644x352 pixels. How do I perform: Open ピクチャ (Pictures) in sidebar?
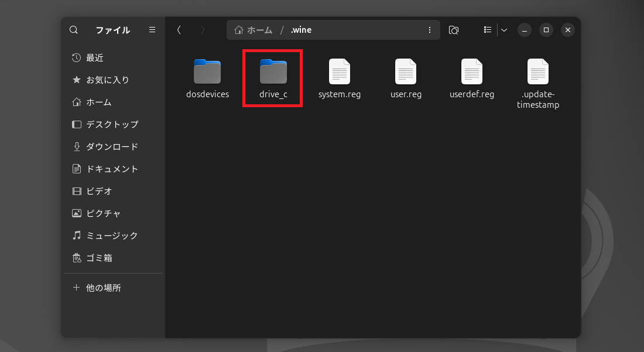103,213
